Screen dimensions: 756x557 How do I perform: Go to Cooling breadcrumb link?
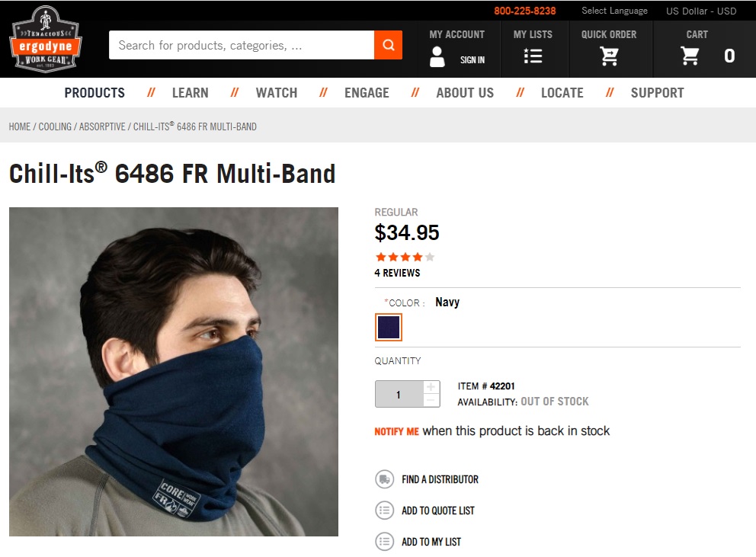coord(55,126)
